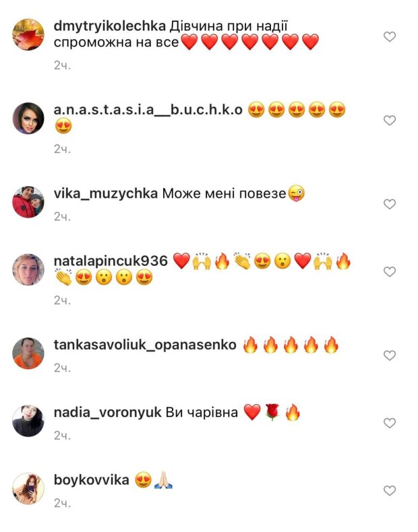Open dmytryikolechka's autumn leaf profile picture
The image size is (418, 532).
(28, 34)
